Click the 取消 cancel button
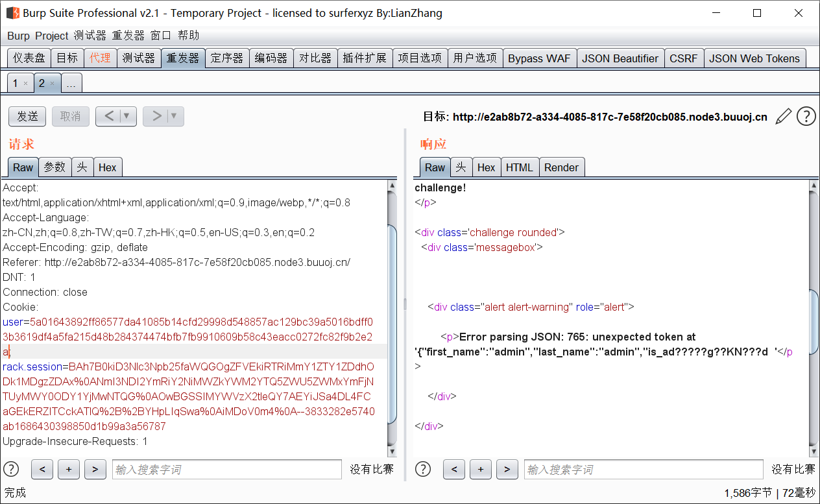The width and height of the screenshot is (820, 504). click(x=70, y=116)
